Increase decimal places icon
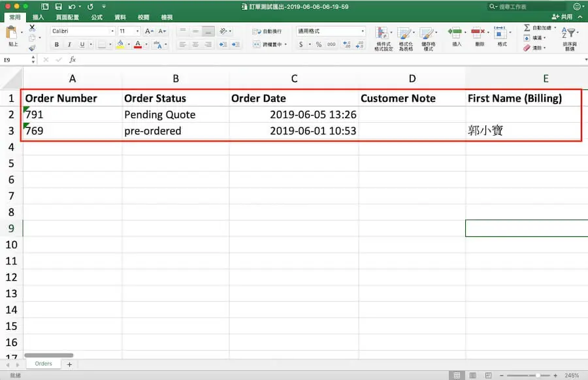 point(347,44)
